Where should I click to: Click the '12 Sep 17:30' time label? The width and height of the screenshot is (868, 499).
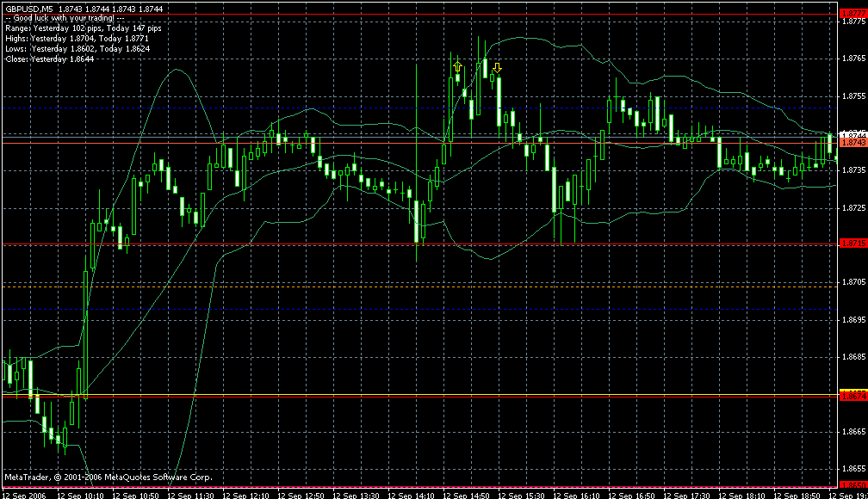686,495
